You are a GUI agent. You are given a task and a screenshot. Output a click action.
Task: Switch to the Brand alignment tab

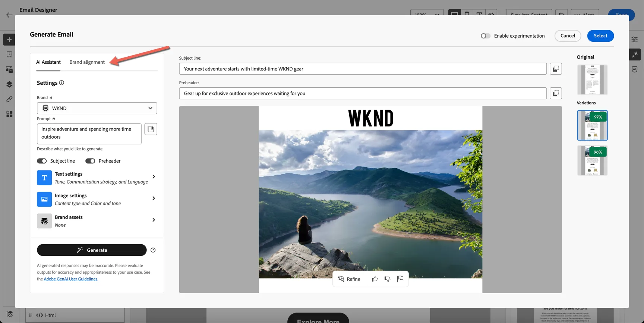[x=87, y=62]
